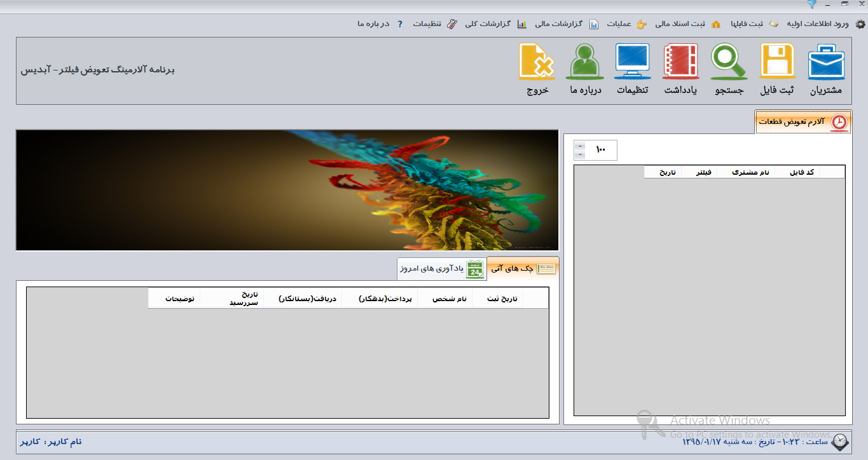This screenshot has height=460, width=868.
Task: Click the دریافت(بستانکار) column header
Action: pyautogui.click(x=303, y=298)
